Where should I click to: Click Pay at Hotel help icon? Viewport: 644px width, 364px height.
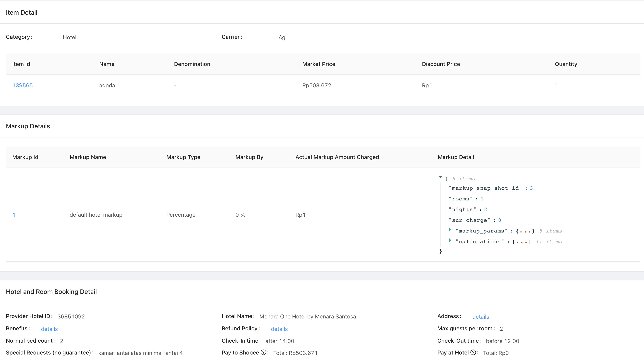(473, 353)
